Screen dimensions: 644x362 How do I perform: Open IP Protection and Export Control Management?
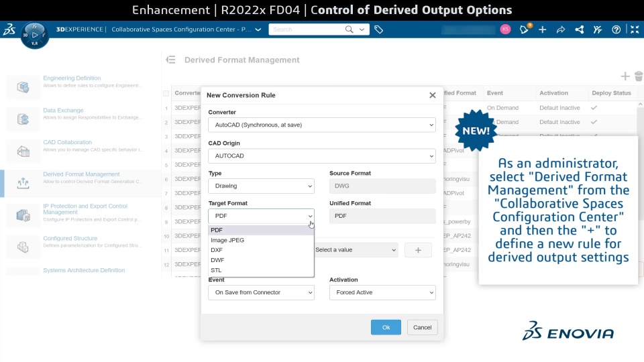click(85, 209)
